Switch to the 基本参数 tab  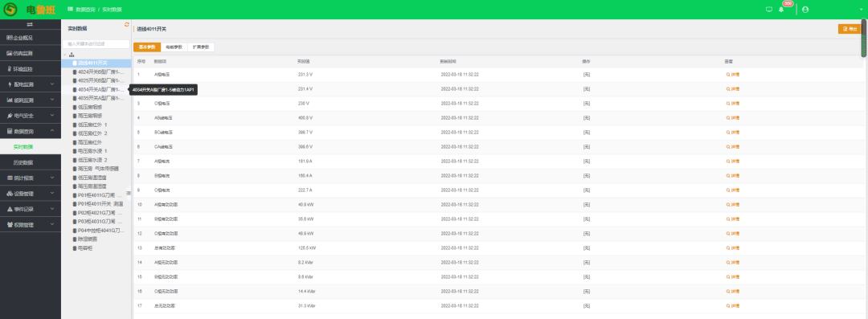point(147,47)
